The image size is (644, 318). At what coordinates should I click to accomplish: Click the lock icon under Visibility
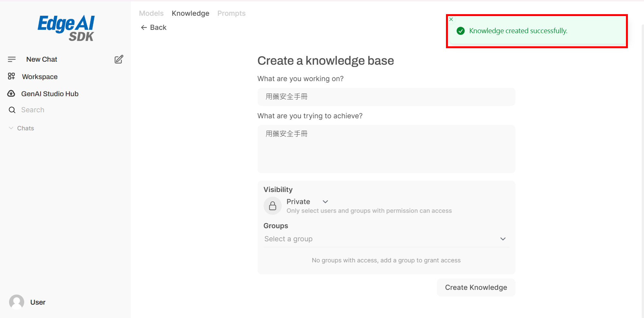(x=272, y=206)
